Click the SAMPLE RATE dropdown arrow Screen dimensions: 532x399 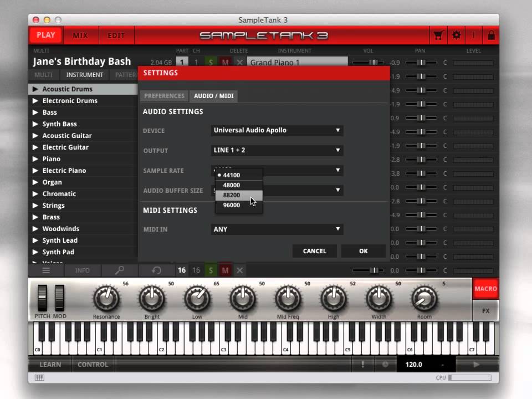(337, 170)
